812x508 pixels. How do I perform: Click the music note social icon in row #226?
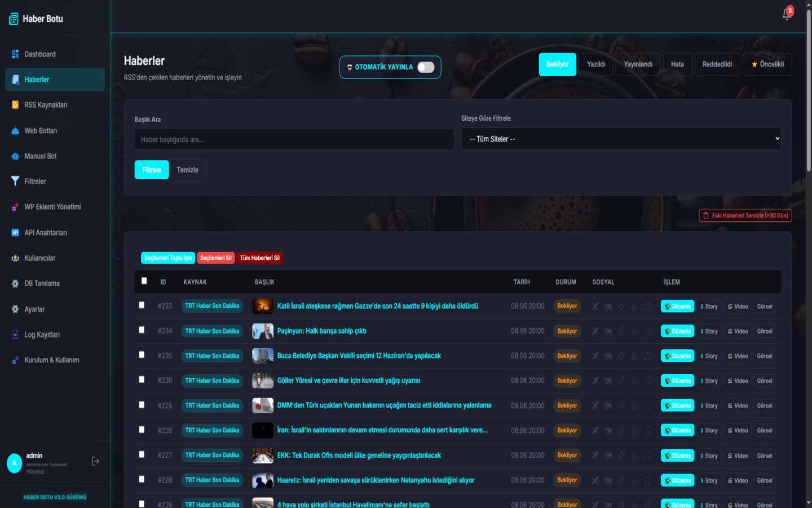pyautogui.click(x=648, y=431)
